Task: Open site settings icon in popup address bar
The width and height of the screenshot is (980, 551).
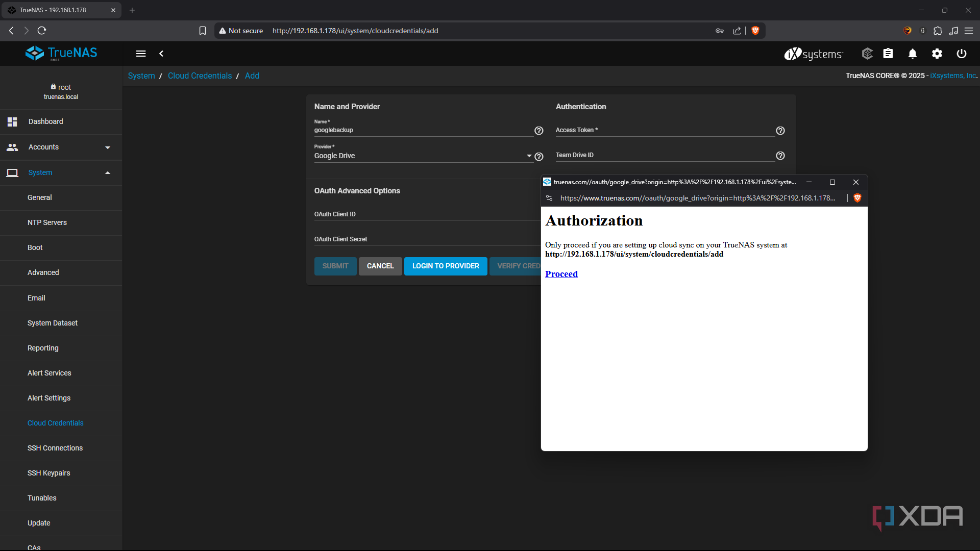Action: 549,198
